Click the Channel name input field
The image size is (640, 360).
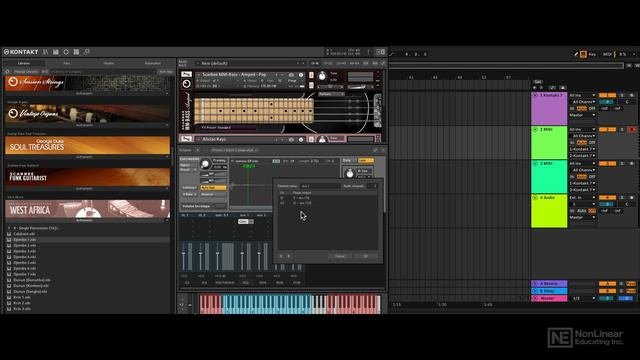320,186
